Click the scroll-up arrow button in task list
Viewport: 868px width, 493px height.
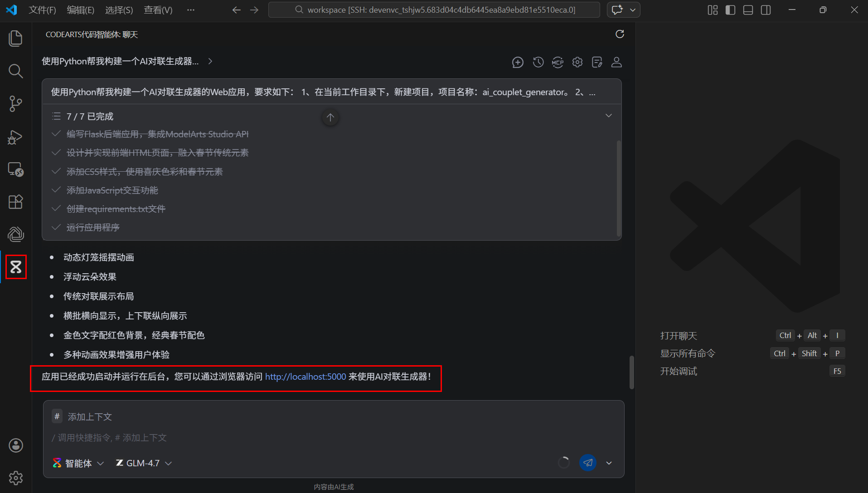pos(330,118)
